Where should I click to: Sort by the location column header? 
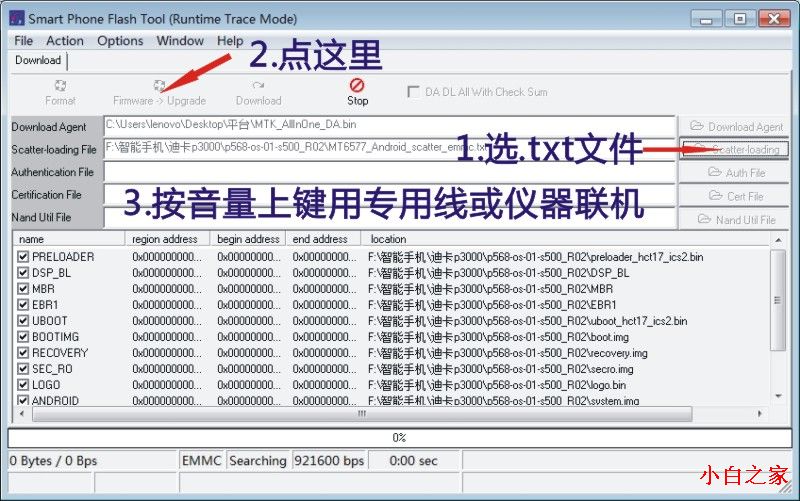click(565, 239)
